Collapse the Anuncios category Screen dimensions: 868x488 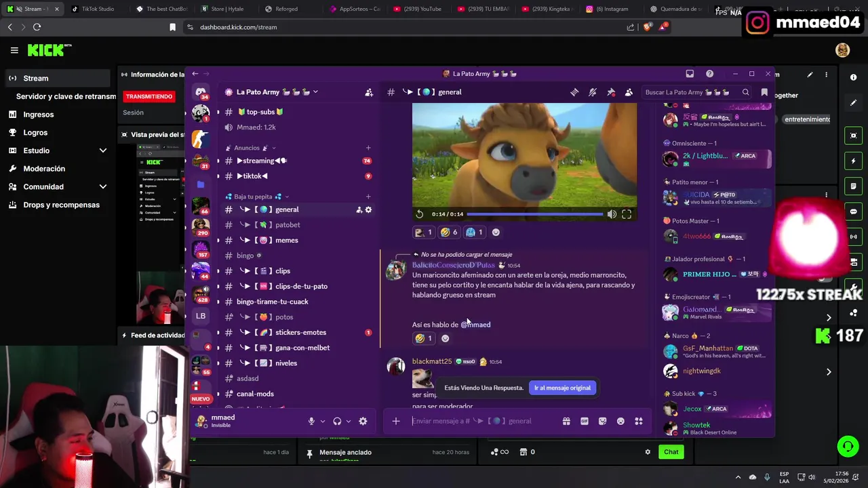(x=250, y=148)
